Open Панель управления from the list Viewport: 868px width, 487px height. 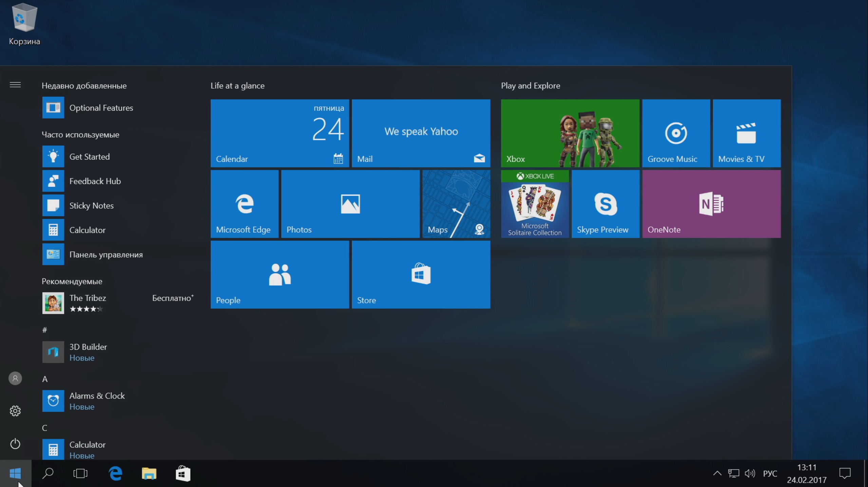(x=106, y=254)
